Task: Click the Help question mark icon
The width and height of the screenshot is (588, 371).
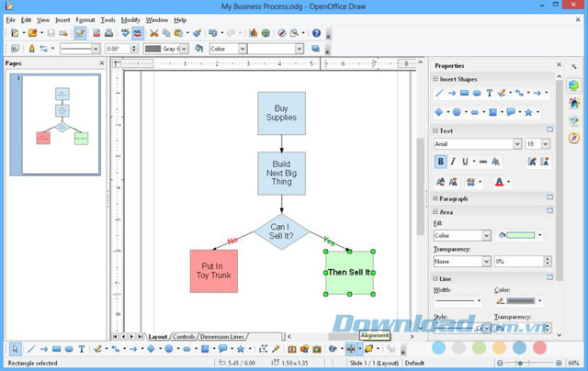Action: coord(317,34)
